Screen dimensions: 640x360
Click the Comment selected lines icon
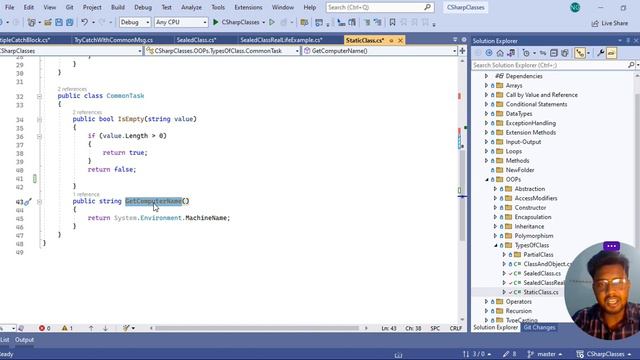[x=367, y=22]
